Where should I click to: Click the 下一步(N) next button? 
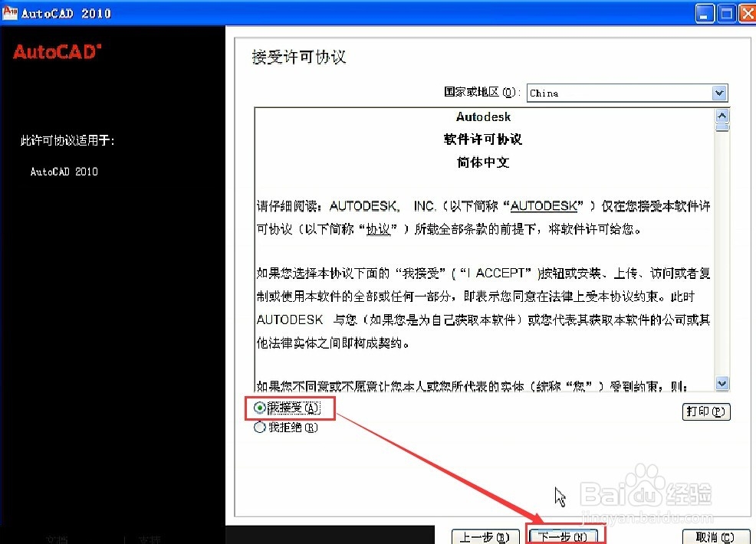tap(563, 536)
